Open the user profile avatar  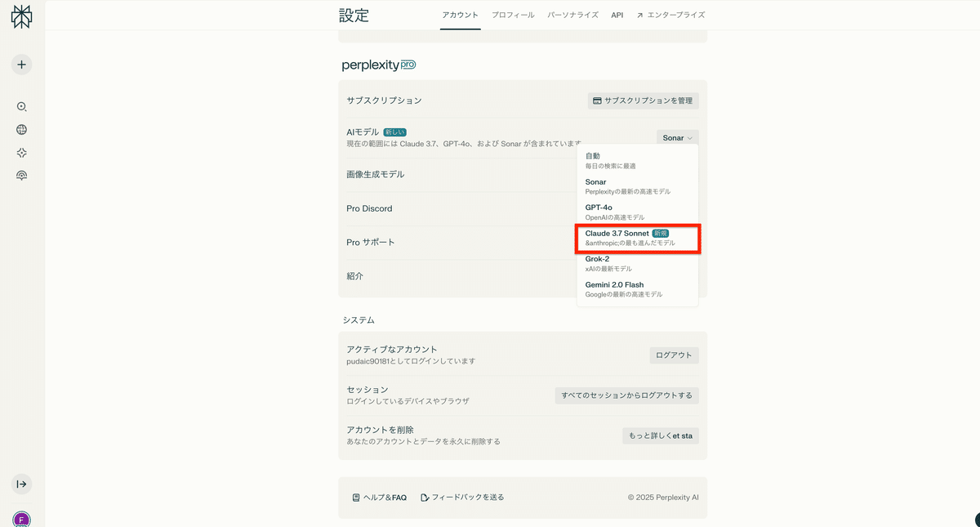click(21, 519)
